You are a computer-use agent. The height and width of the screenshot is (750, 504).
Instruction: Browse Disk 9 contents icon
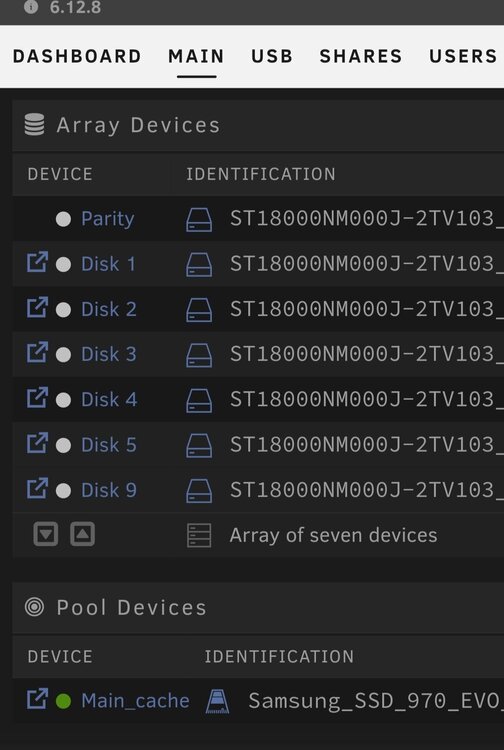(37, 489)
